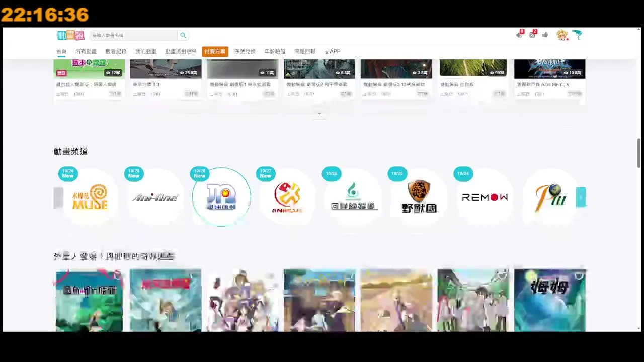Open the 回歸線娛樂 channel icon
This screenshot has height=362, width=644.
click(353, 197)
